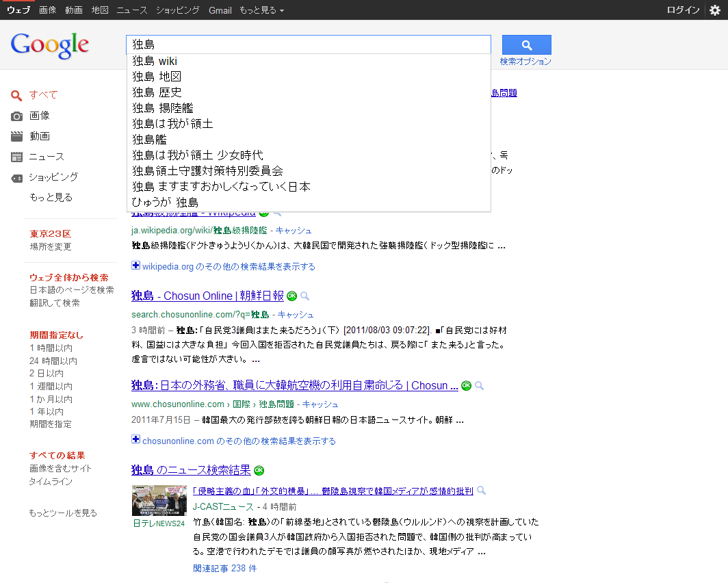Open the もっと見る dropdown in top bar
This screenshot has width=728, height=583.
tap(262, 10)
